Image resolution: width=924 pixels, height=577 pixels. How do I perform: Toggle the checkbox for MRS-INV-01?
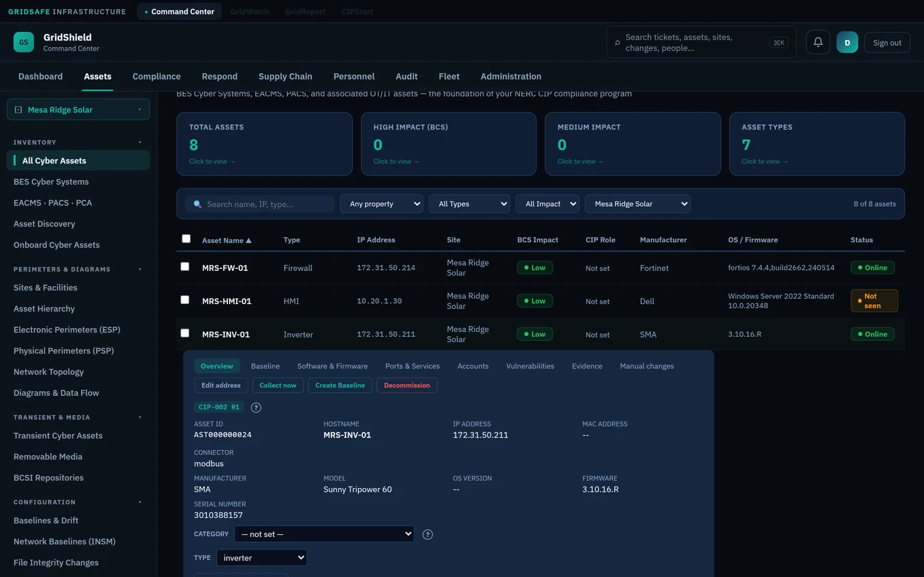pos(185,333)
